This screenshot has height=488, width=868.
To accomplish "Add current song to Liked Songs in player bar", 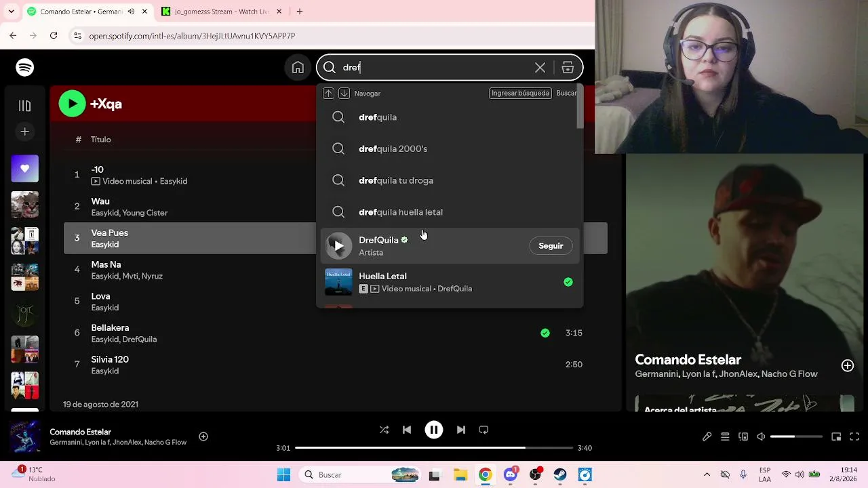I will (203, 436).
